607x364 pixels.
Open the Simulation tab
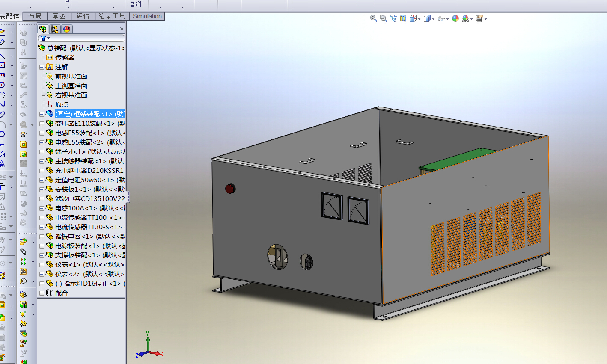(x=147, y=16)
